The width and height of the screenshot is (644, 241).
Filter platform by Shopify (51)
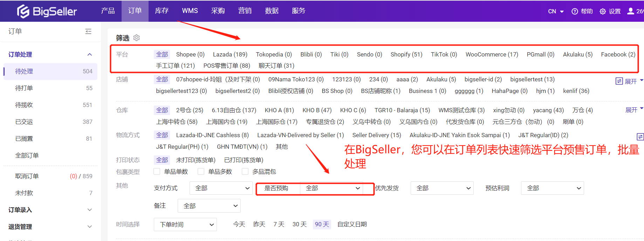406,54
